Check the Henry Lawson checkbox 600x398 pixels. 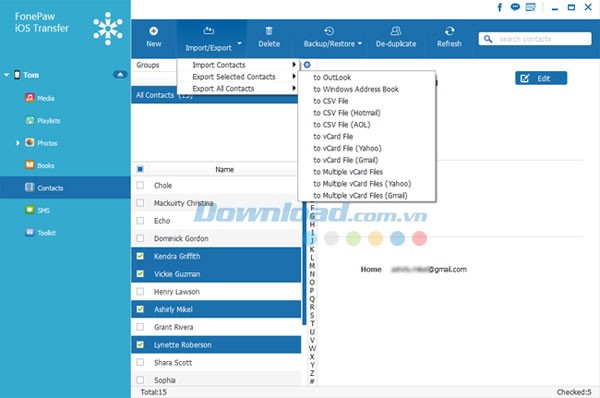tap(140, 292)
